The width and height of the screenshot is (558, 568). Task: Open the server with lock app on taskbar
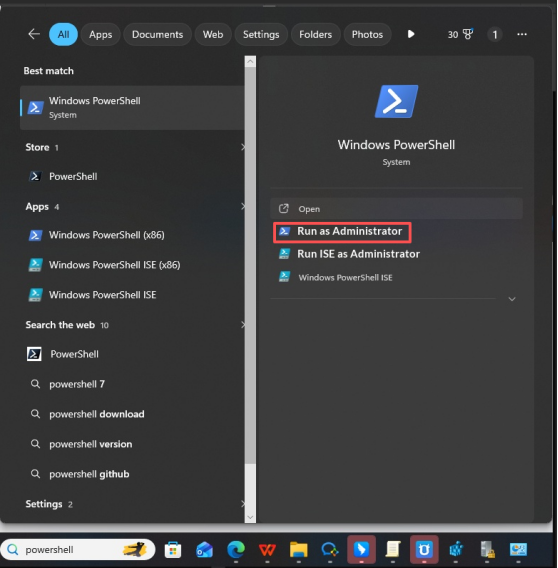point(487,550)
